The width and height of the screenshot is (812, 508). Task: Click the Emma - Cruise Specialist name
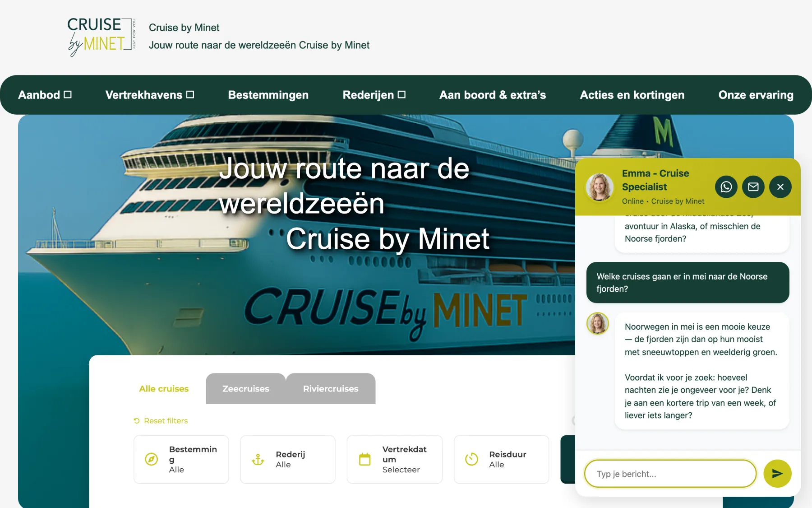pyautogui.click(x=655, y=180)
